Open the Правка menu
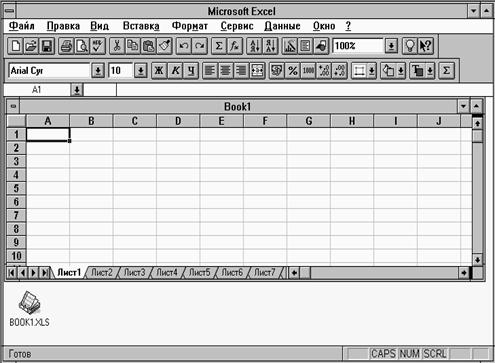This screenshot has width=495, height=363. (63, 26)
